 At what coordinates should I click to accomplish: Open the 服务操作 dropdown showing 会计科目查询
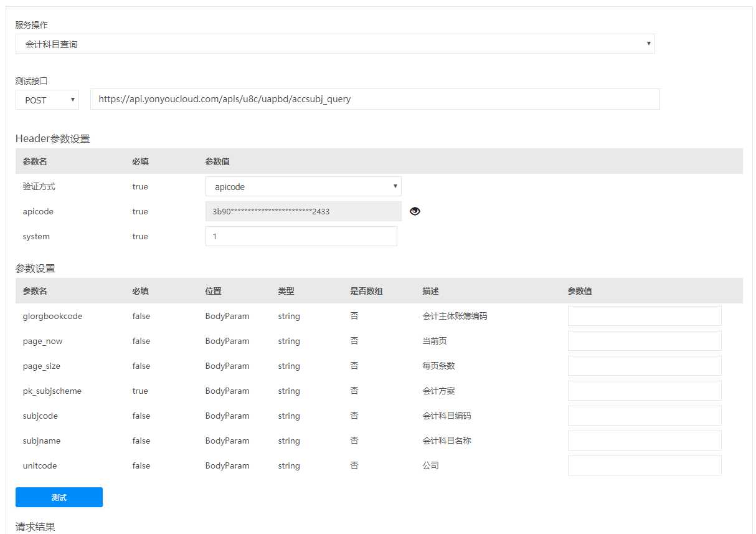(335, 44)
